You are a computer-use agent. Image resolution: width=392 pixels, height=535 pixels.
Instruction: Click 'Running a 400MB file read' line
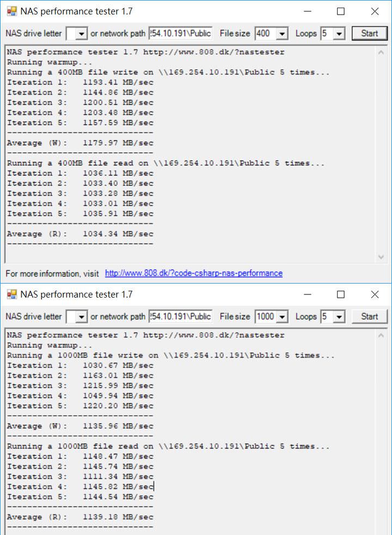click(166, 163)
